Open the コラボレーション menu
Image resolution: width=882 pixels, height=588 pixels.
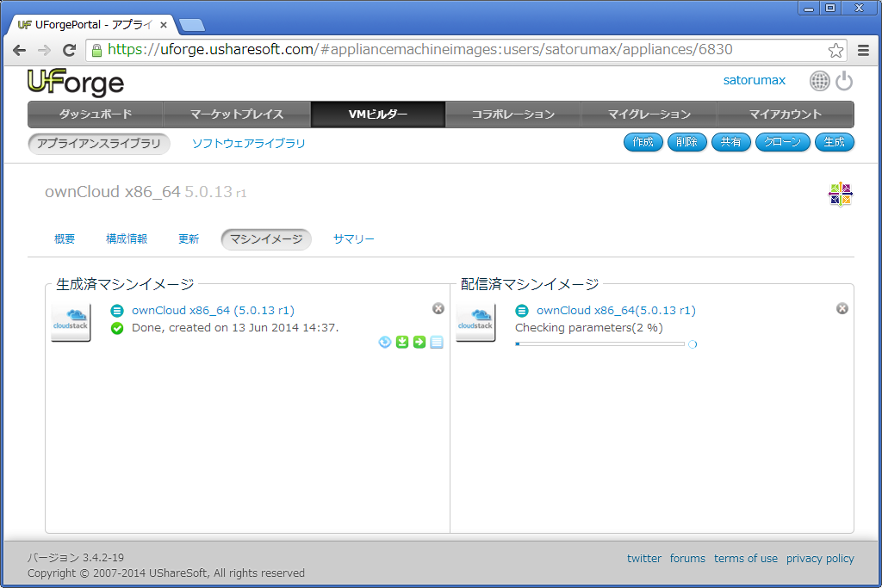[x=513, y=115]
